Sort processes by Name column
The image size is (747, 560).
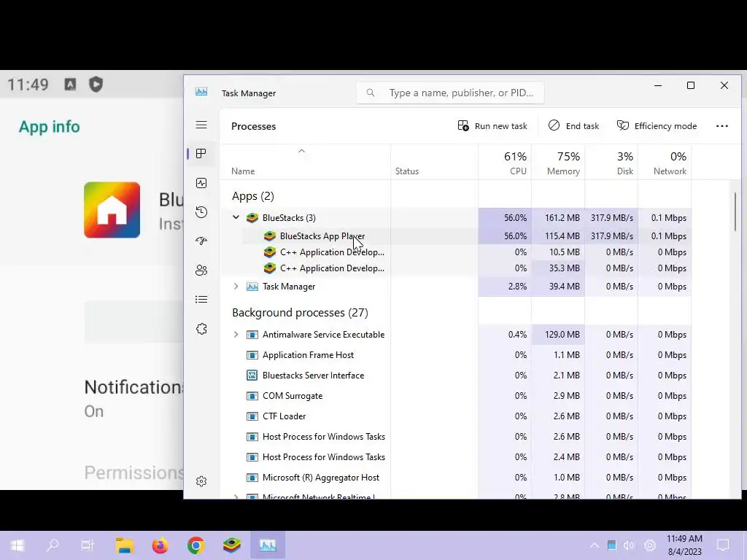[243, 171]
